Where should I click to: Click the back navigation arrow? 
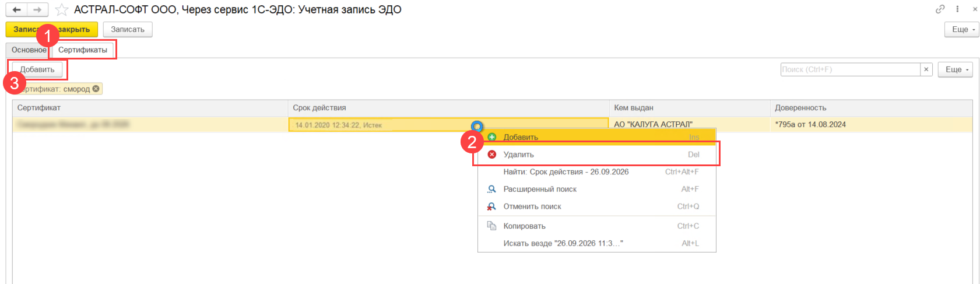coord(16,10)
